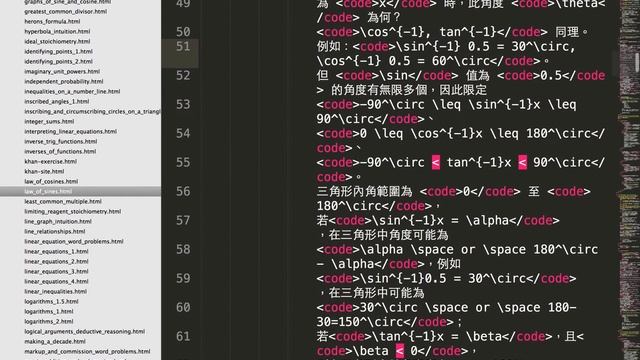The image size is (640, 360).
Task: Open markup_and_commission_word_problems.html
Action: [87, 351]
